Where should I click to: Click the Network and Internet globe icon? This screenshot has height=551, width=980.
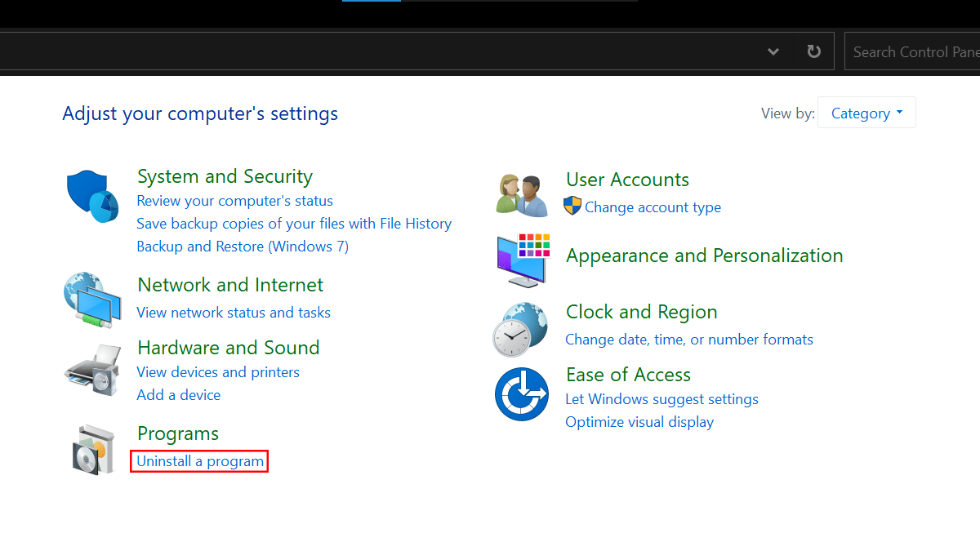tap(92, 300)
